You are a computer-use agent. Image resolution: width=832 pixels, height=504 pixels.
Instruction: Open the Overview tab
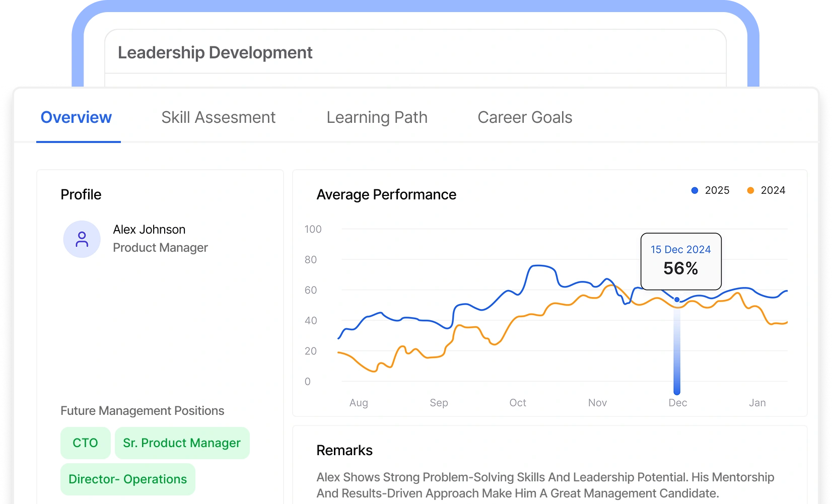point(77,117)
